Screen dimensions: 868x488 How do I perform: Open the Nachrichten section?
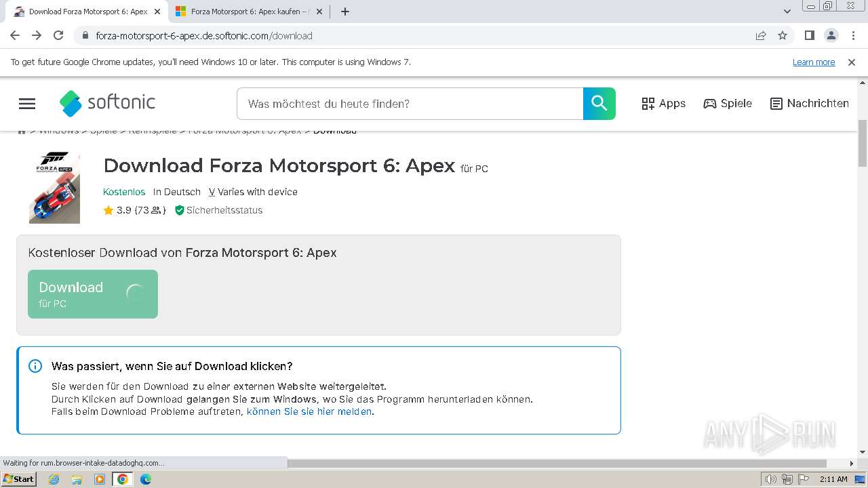810,104
